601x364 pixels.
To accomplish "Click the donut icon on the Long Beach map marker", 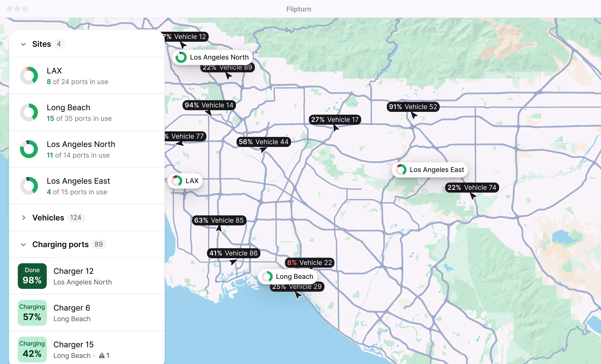I will click(x=268, y=277).
